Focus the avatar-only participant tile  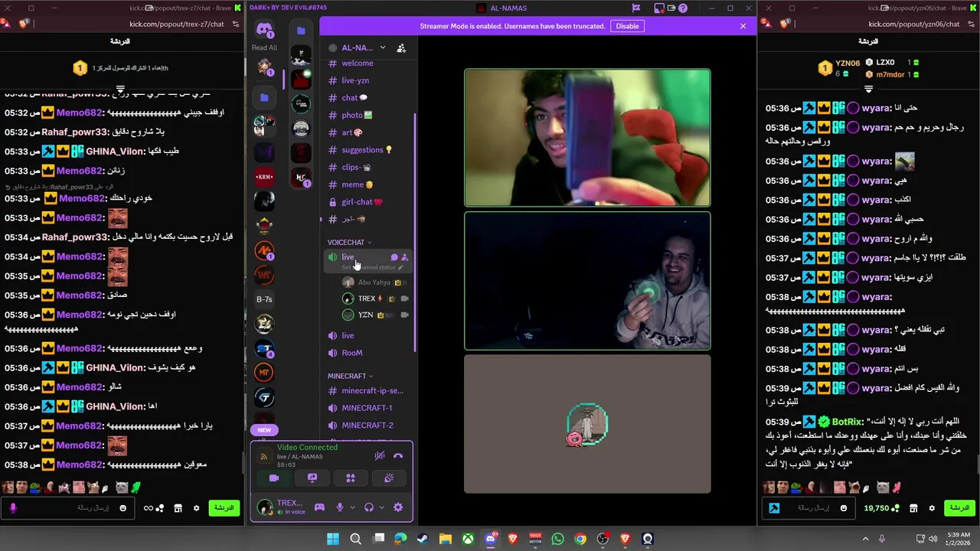(x=587, y=424)
